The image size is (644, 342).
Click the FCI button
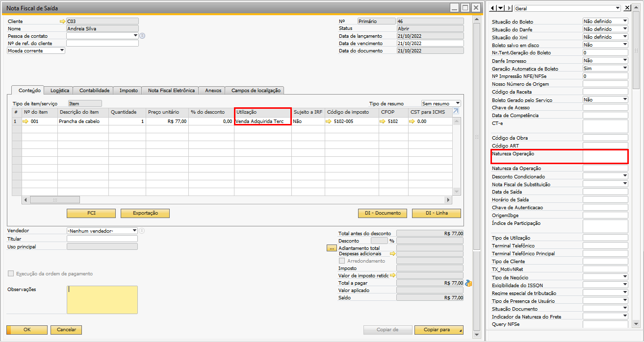[91, 213]
